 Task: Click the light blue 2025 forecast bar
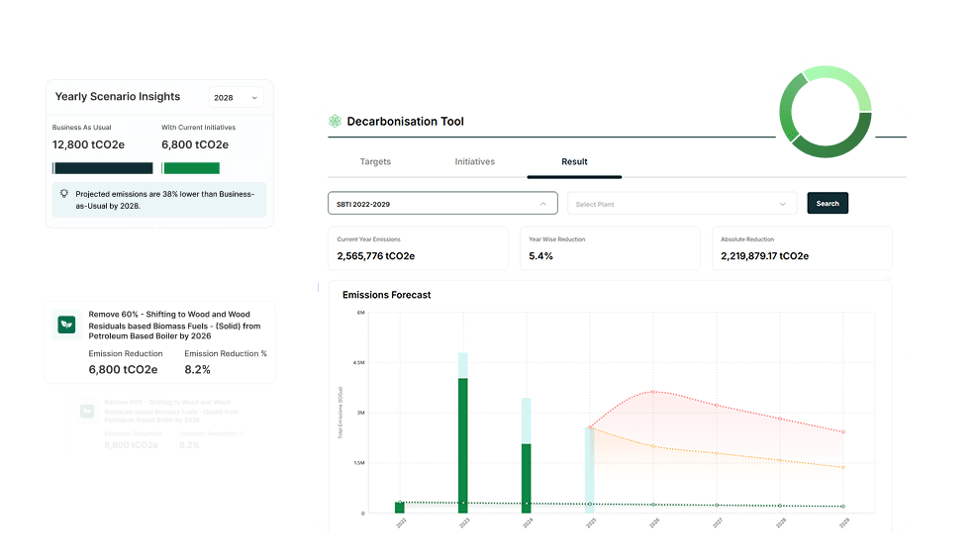(589, 470)
